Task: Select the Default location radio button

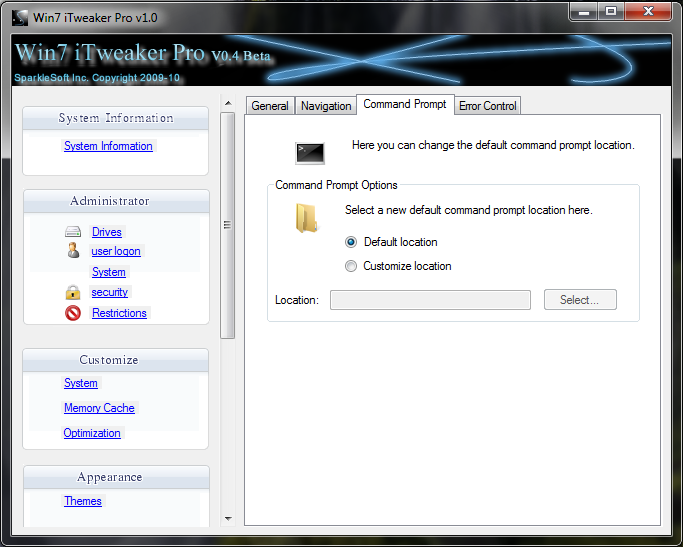Action: pos(351,242)
